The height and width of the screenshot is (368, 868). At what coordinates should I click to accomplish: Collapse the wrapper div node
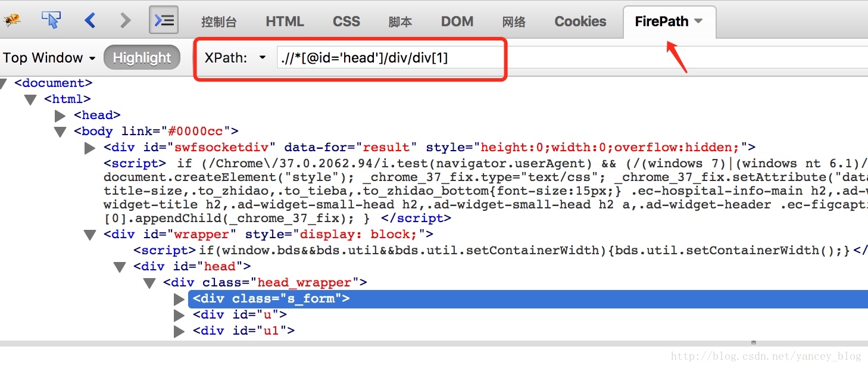[x=90, y=235]
